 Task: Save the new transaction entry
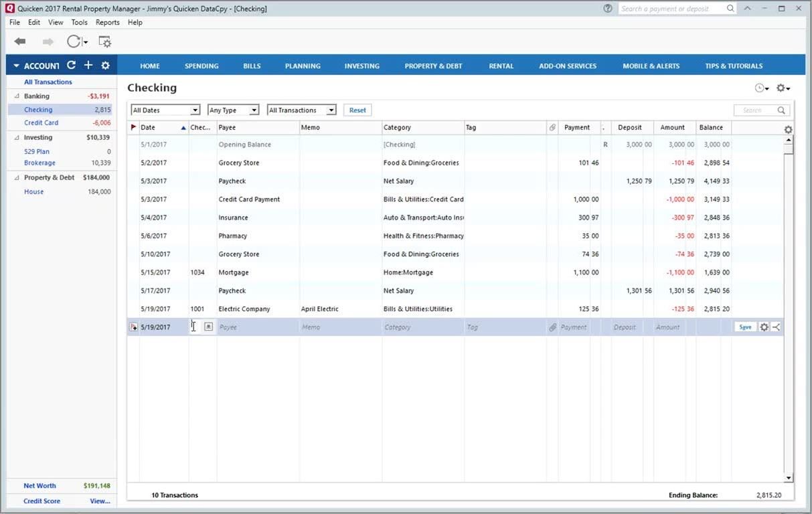(x=744, y=327)
